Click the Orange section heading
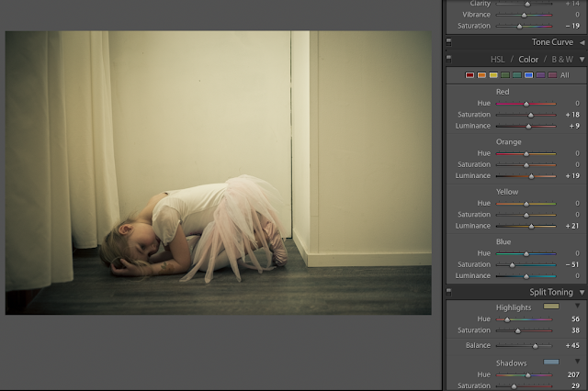 click(x=508, y=142)
